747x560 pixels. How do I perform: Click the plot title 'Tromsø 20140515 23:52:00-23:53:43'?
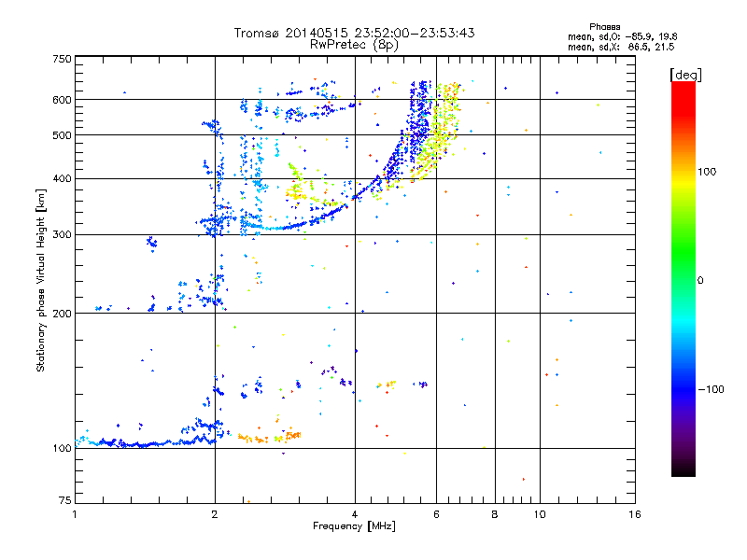coord(354,33)
